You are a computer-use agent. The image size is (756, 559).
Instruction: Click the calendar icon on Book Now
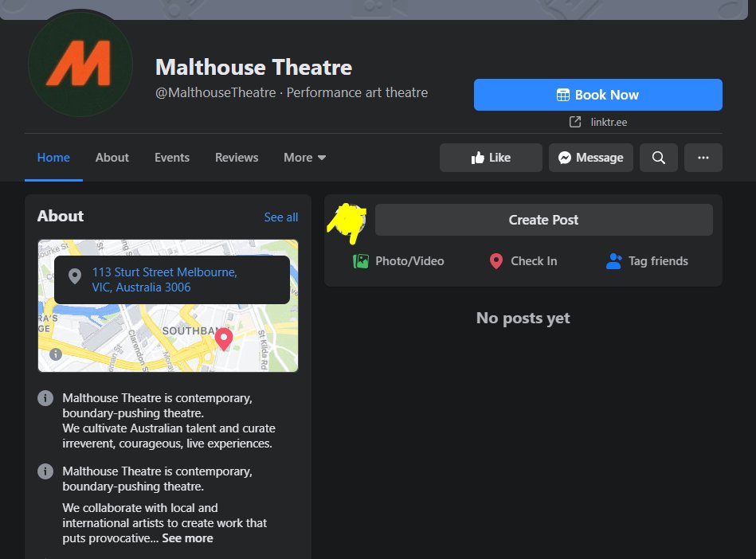[564, 95]
